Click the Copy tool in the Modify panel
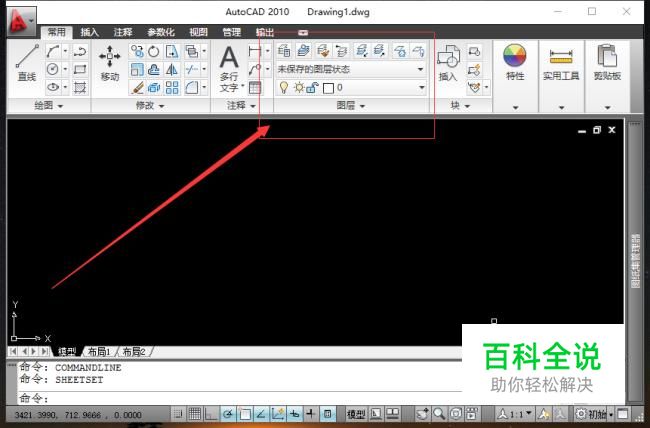Image resolution: width=650 pixels, height=428 pixels. coord(137,51)
